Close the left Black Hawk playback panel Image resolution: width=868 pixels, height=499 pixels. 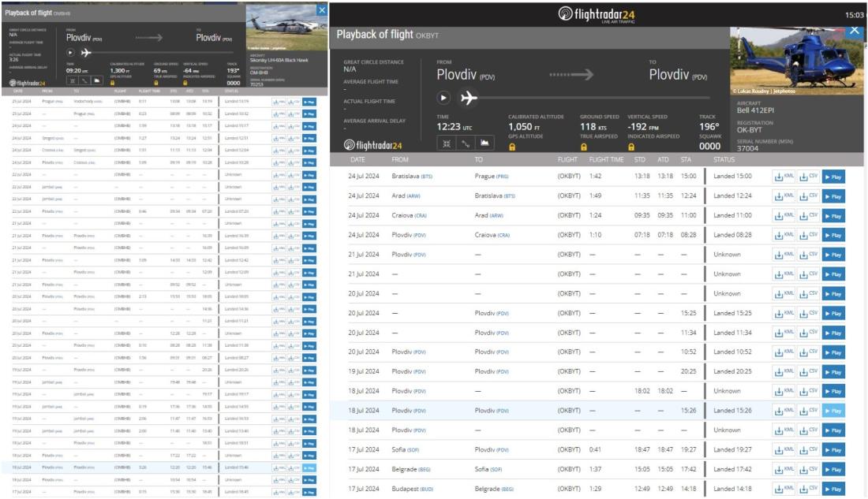[x=322, y=10]
